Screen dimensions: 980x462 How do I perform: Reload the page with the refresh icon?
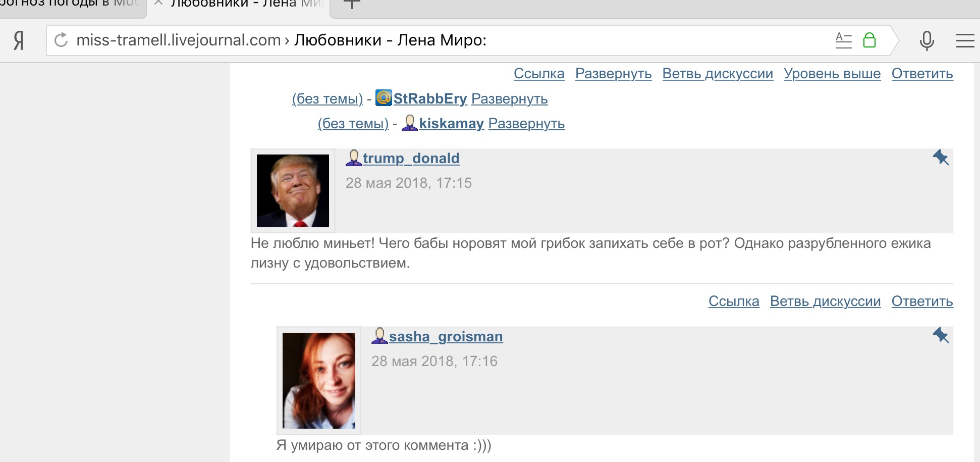[x=61, y=40]
